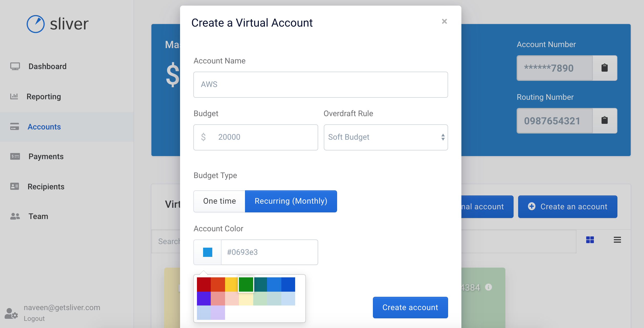Click the routing number 0987654321 field

pos(554,121)
